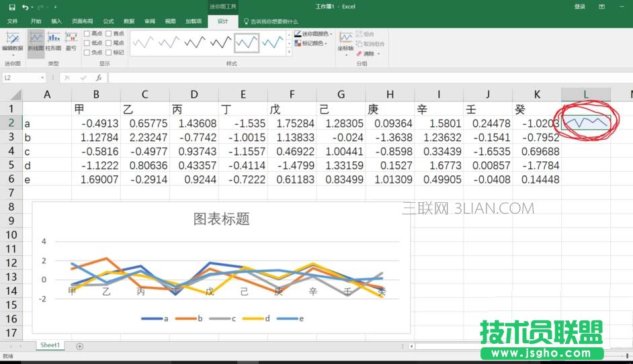Open the 标记颜色 marker color dropdown
The width and height of the screenshot is (633, 364).
[x=312, y=43]
